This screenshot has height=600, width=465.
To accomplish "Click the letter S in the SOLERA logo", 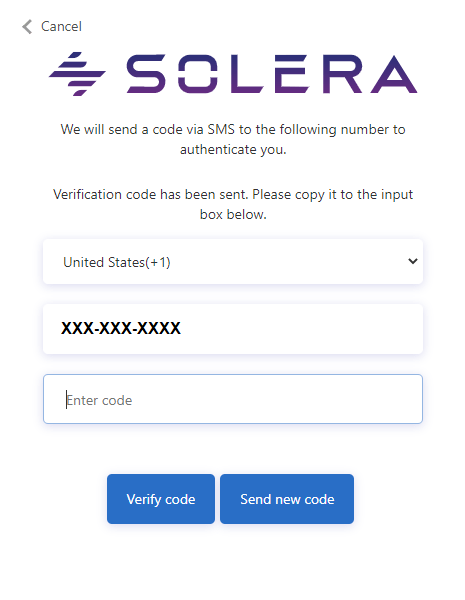I will 146,74.
